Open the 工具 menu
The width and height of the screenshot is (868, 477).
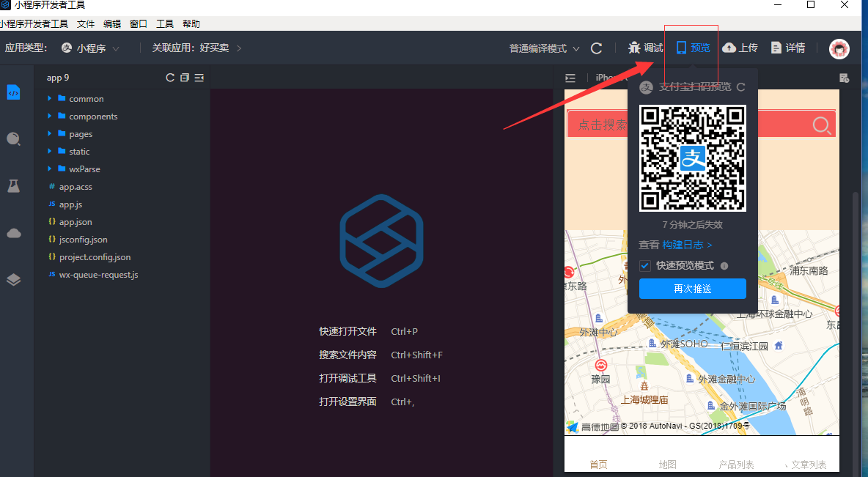pos(165,23)
